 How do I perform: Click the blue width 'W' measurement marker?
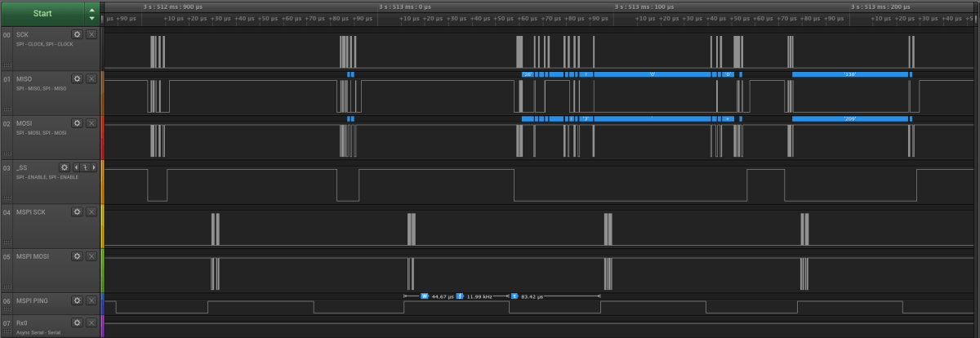coord(425,296)
